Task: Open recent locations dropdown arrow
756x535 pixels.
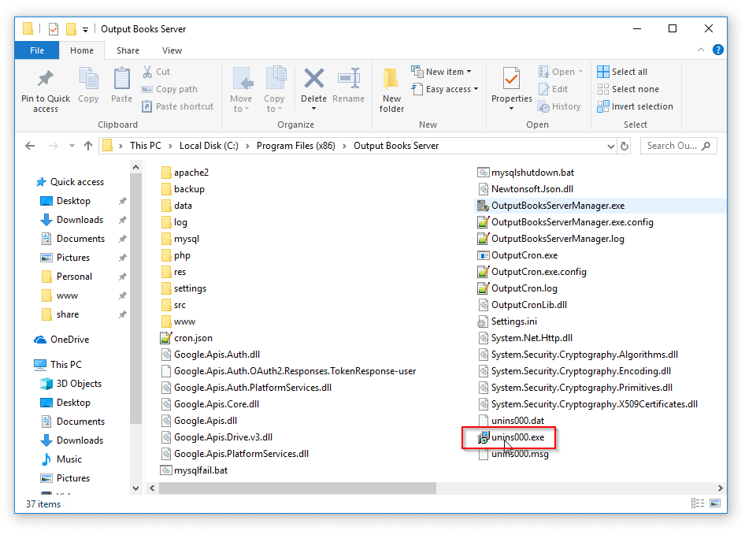Action: point(72,146)
